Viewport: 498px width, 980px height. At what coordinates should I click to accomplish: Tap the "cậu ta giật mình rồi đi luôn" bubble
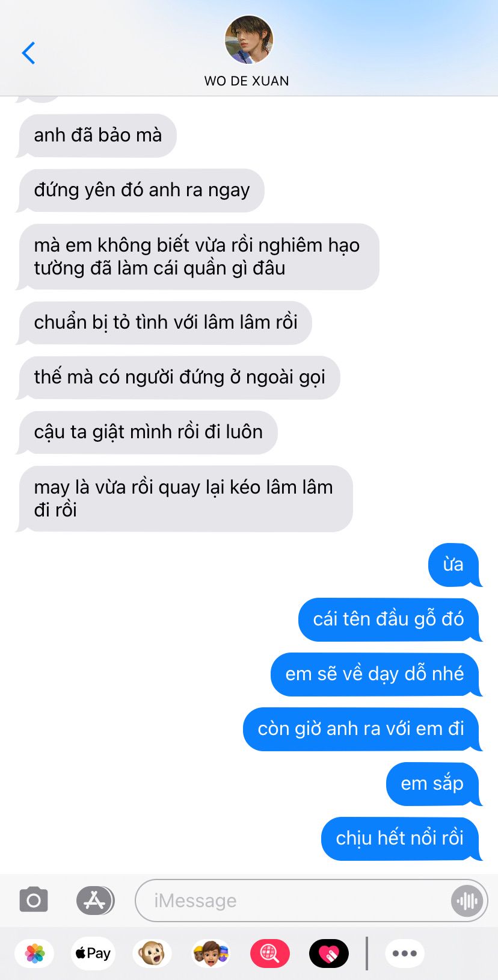pos(148,432)
